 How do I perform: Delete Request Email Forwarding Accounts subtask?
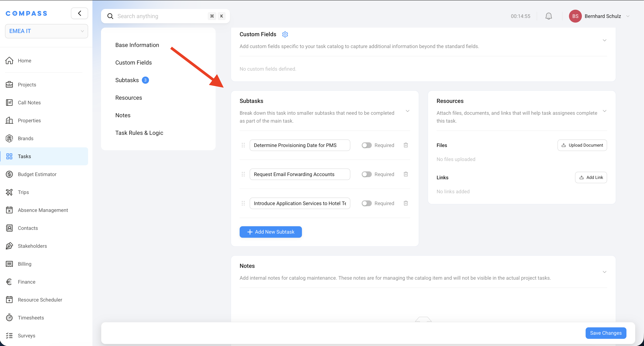pos(406,174)
